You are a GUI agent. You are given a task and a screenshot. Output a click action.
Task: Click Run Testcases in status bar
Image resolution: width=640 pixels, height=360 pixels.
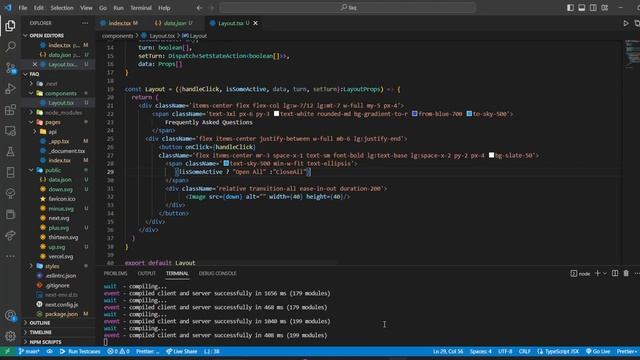(80, 351)
